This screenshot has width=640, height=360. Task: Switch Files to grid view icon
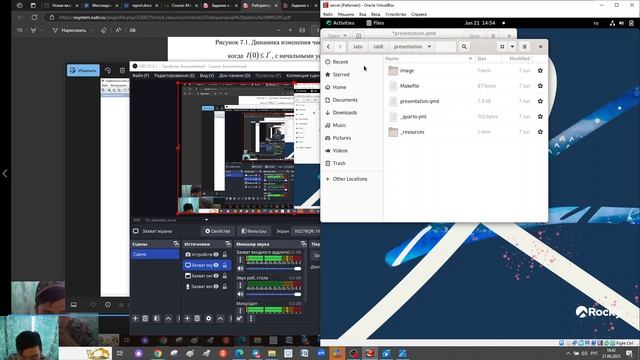pyautogui.click(x=502, y=47)
